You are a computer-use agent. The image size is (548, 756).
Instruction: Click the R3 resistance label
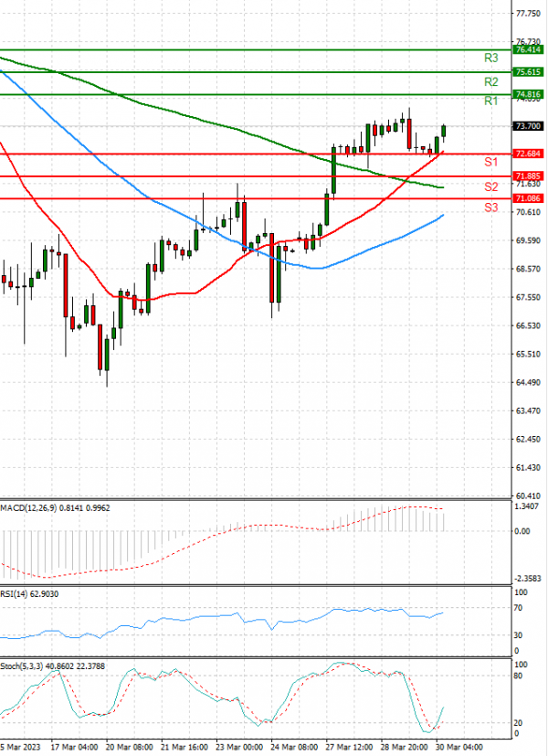490,59
